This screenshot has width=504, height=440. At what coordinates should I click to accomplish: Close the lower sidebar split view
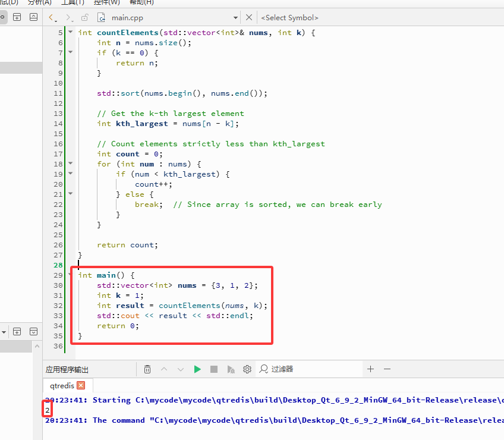tap(33, 332)
